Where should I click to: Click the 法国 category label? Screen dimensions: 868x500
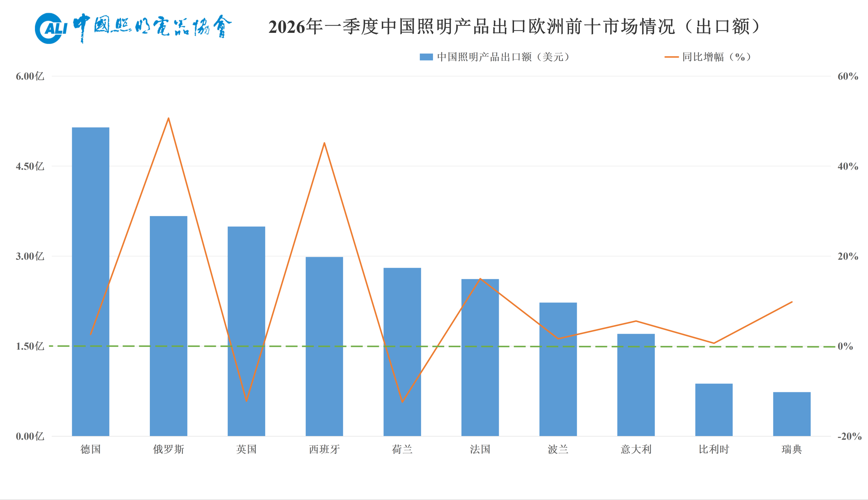[x=481, y=449]
